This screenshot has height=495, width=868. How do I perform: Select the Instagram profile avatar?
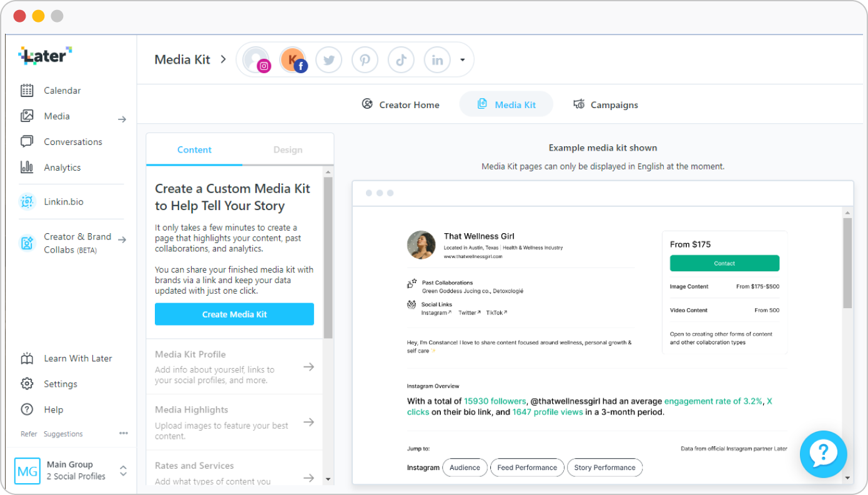256,60
